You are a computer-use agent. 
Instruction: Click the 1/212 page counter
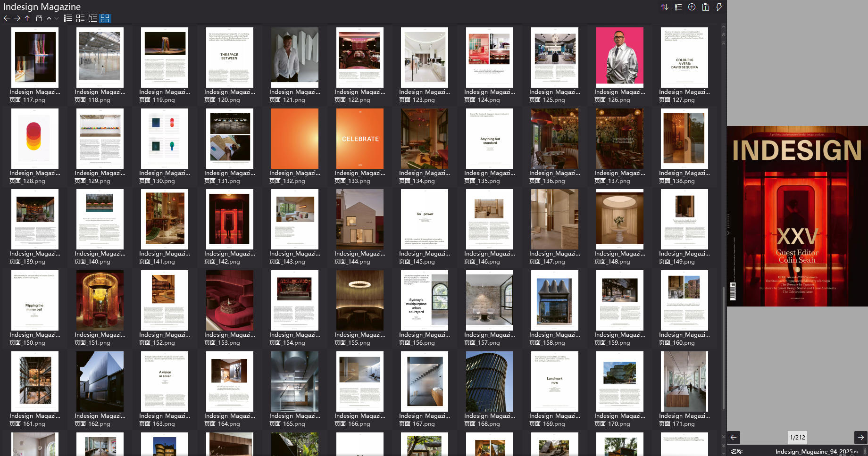coord(797,437)
